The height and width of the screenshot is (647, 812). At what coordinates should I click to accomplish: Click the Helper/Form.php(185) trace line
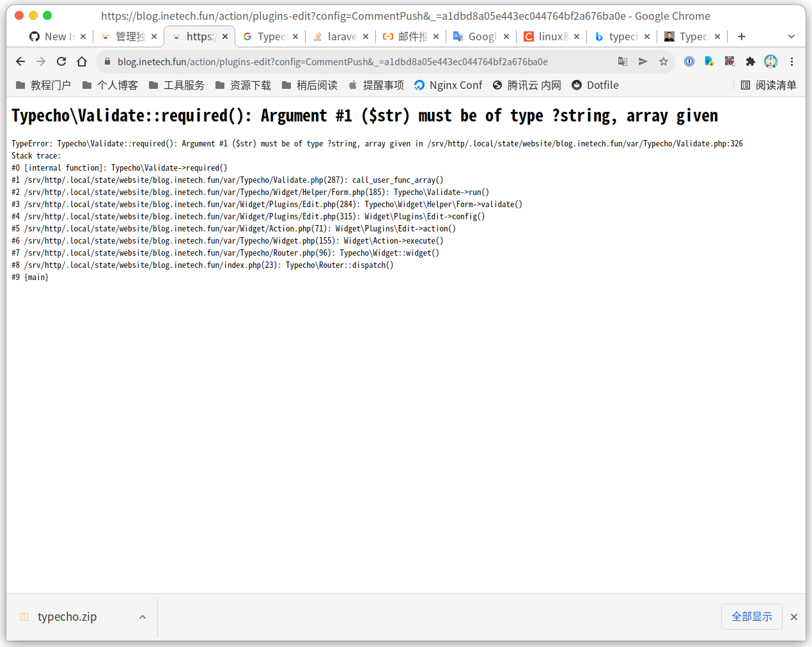click(251, 192)
